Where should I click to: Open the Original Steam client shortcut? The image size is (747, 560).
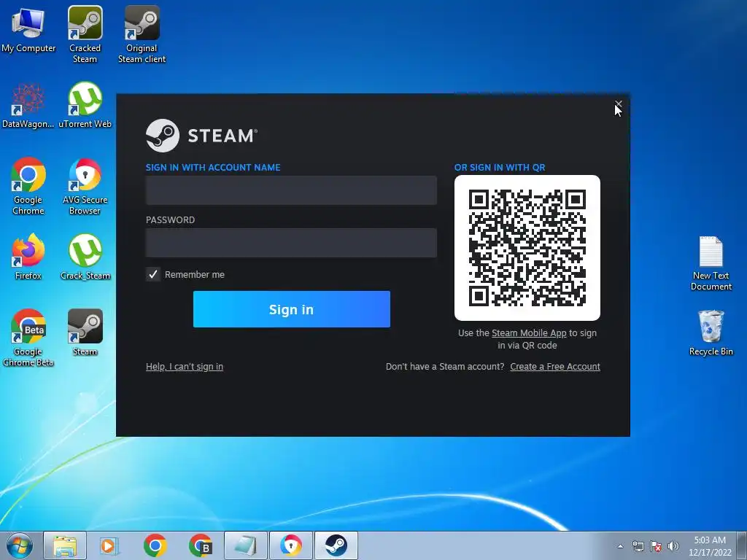point(142,35)
